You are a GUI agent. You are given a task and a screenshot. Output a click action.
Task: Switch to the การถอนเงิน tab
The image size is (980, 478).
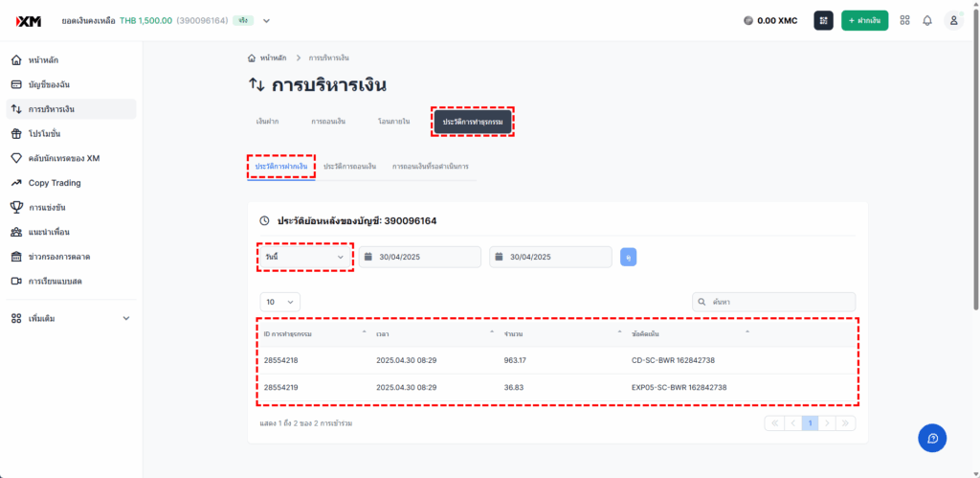click(x=329, y=122)
